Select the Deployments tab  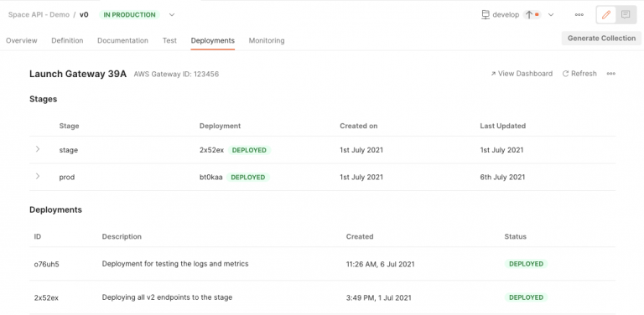(213, 40)
